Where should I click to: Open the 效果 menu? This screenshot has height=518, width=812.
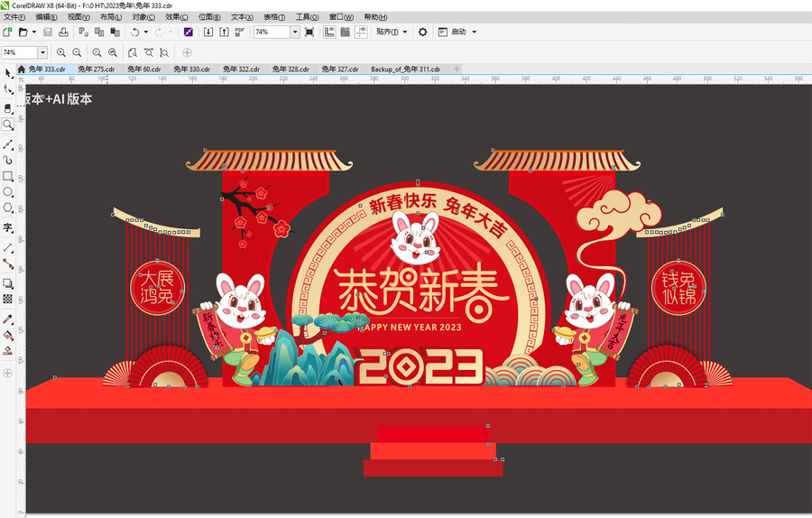pos(177,17)
